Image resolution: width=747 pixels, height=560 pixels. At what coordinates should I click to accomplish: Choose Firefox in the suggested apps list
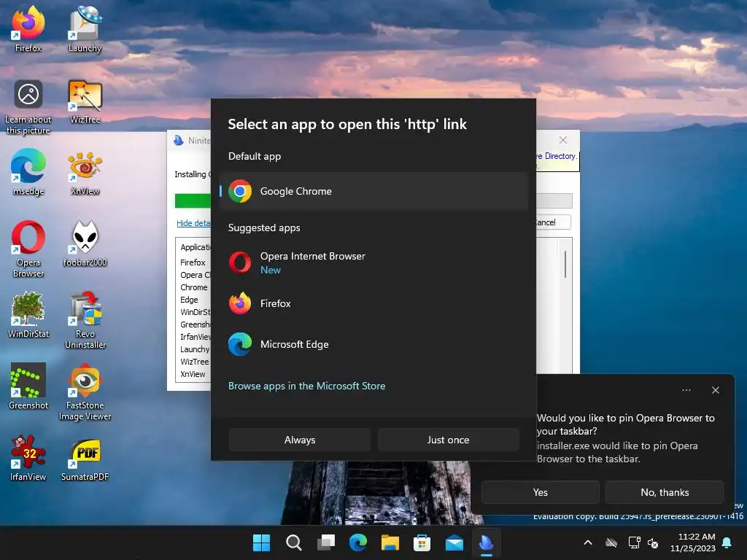coord(374,303)
